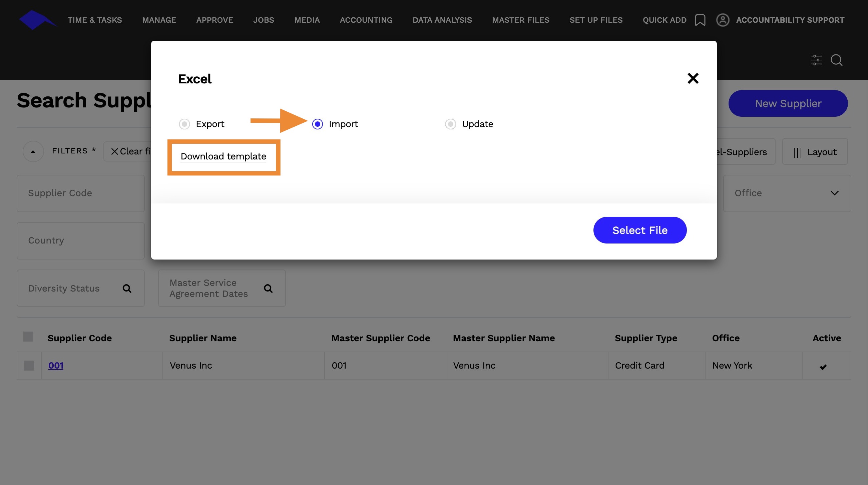Sort by the Supplier Code column header
The image size is (868, 485).
(x=79, y=338)
